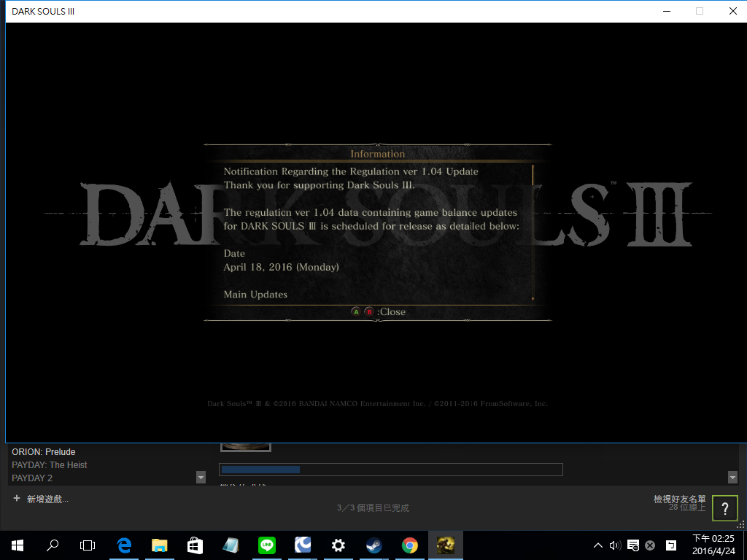Viewport: 747px width, 560px height.
Task: Close the Information dialog via :Close label
Action: tap(391, 312)
